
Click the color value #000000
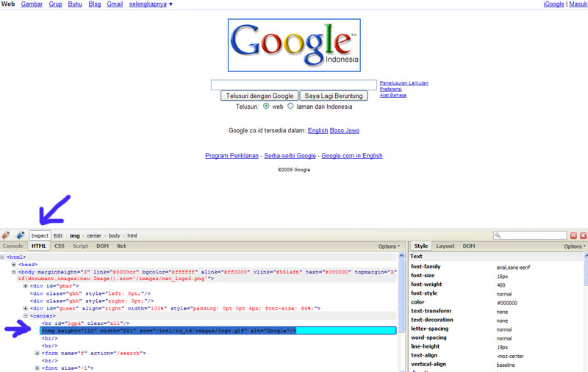pos(507,303)
